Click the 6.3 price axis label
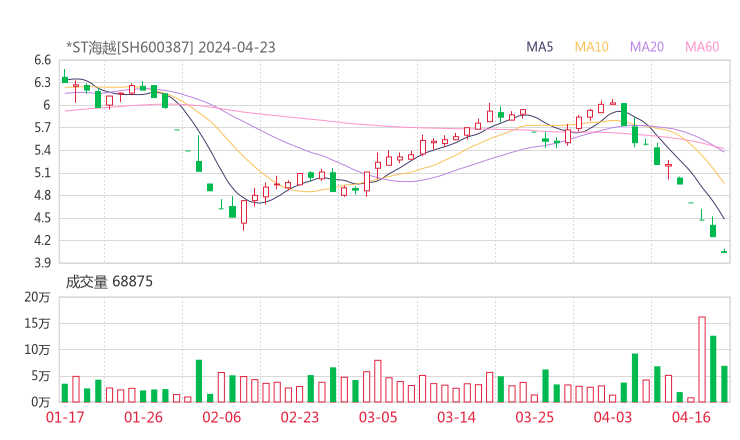The image size is (740, 440). pos(42,83)
